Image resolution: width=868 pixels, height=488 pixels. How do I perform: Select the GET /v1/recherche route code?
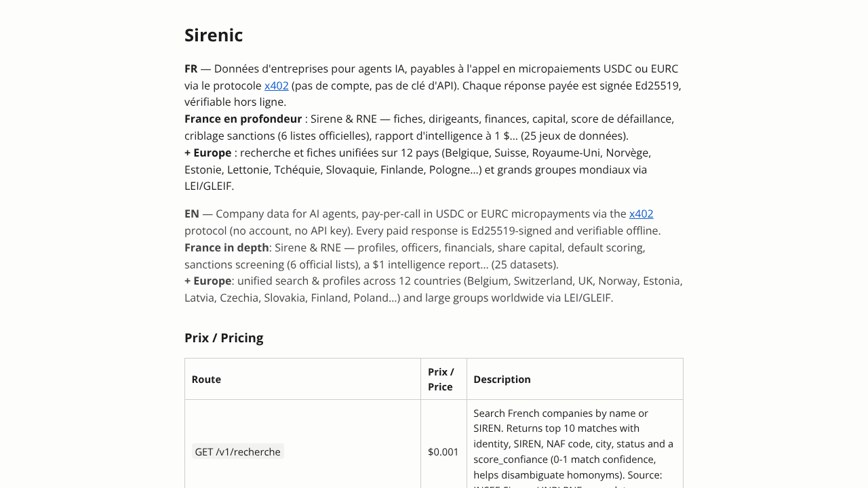[x=237, y=451]
